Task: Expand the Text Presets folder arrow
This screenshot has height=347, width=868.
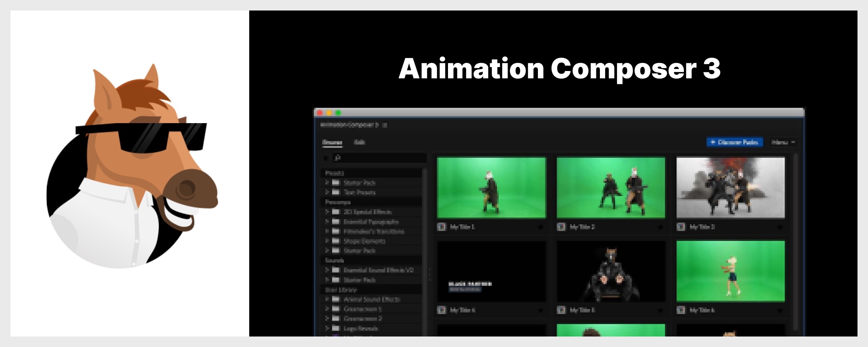Action: 327,192
